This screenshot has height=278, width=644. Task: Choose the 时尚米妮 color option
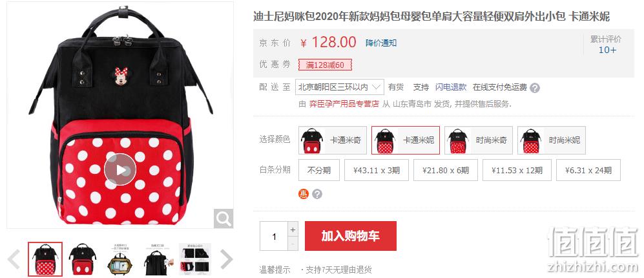tap(552, 140)
